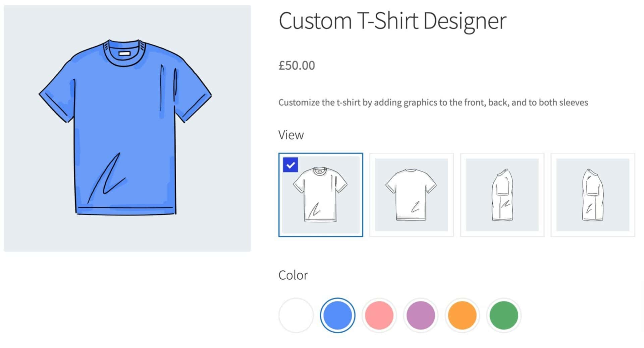
Task: Select the green color swatch
Action: [504, 315]
